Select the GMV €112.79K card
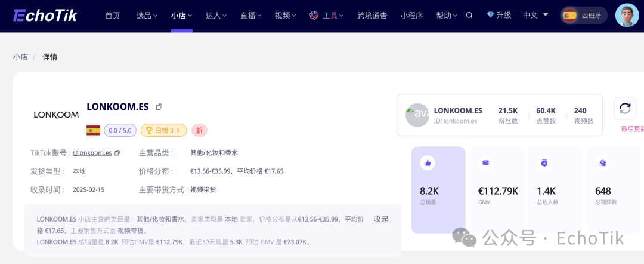The width and height of the screenshot is (644, 264). pos(497,189)
